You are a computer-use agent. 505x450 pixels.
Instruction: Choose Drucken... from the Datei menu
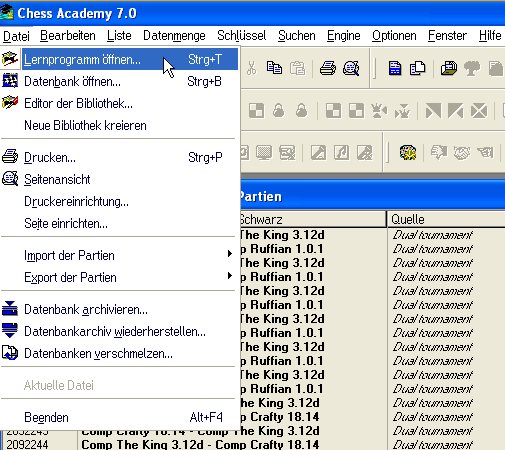(119, 157)
